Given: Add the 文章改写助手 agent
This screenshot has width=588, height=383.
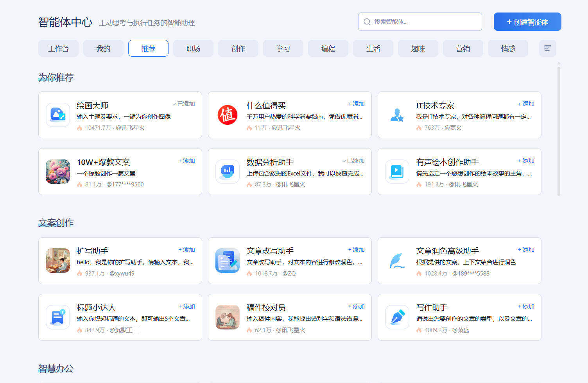Looking at the screenshot, I should click(x=357, y=250).
